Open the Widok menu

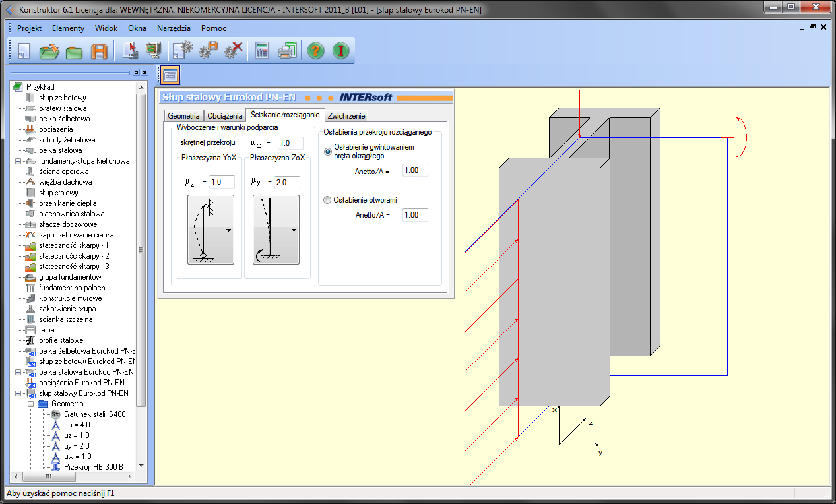106,28
